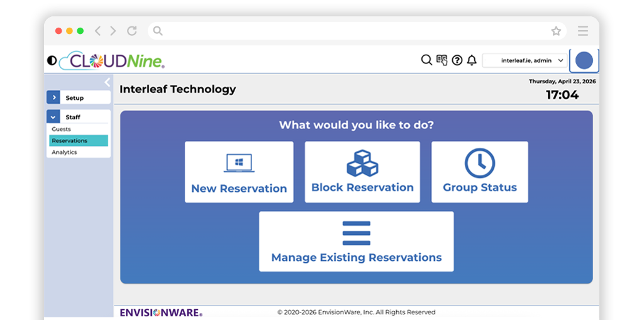This screenshot has height=320, width=644.
Task: Click the copyright EnvisionWare, Inc. text
Action: click(x=357, y=312)
